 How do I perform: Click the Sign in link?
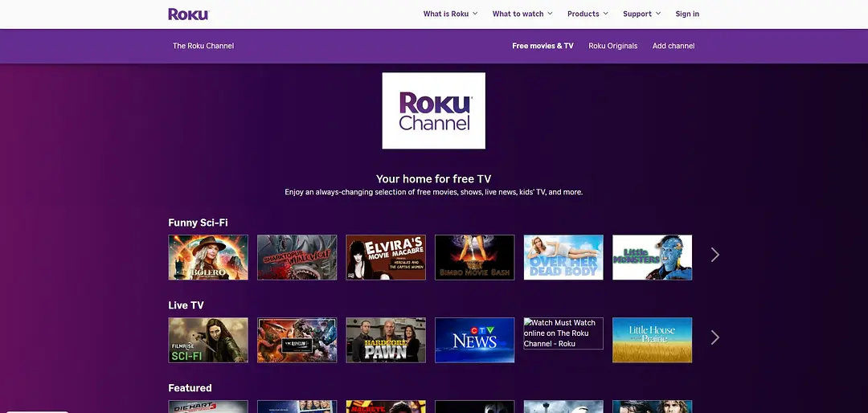point(687,14)
